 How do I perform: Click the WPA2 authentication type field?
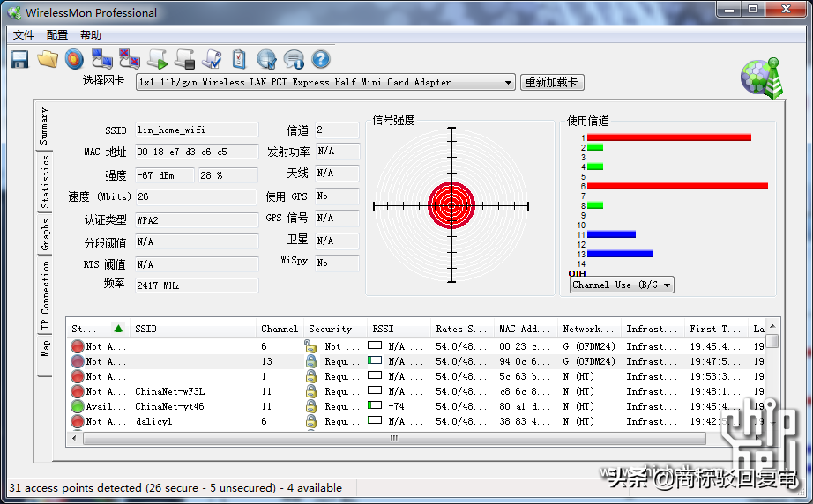point(197,220)
